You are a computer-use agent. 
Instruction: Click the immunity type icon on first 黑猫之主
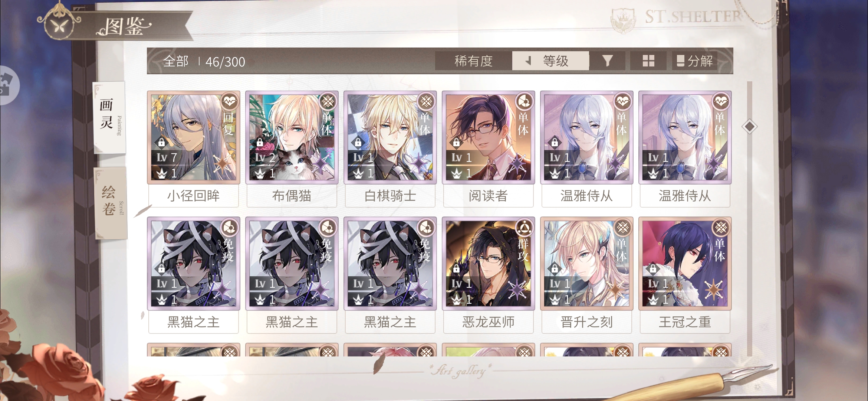230,227
